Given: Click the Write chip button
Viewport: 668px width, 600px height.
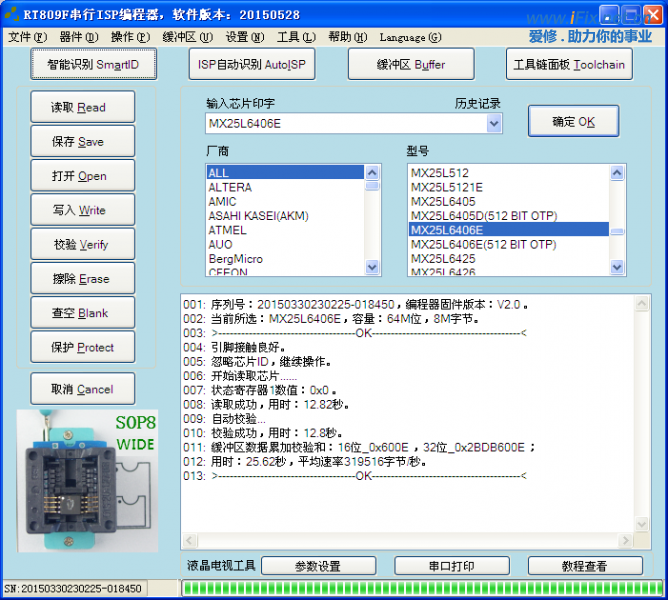Looking at the screenshot, I should (x=83, y=210).
